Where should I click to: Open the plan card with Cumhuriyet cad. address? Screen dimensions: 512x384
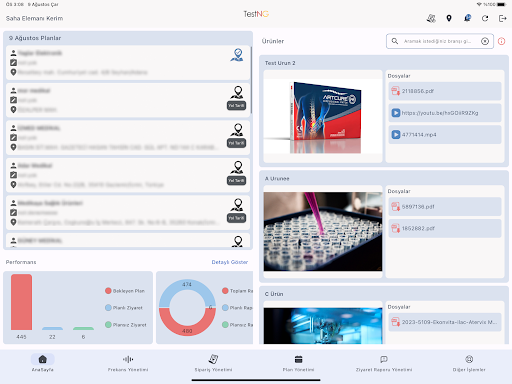[128, 63]
